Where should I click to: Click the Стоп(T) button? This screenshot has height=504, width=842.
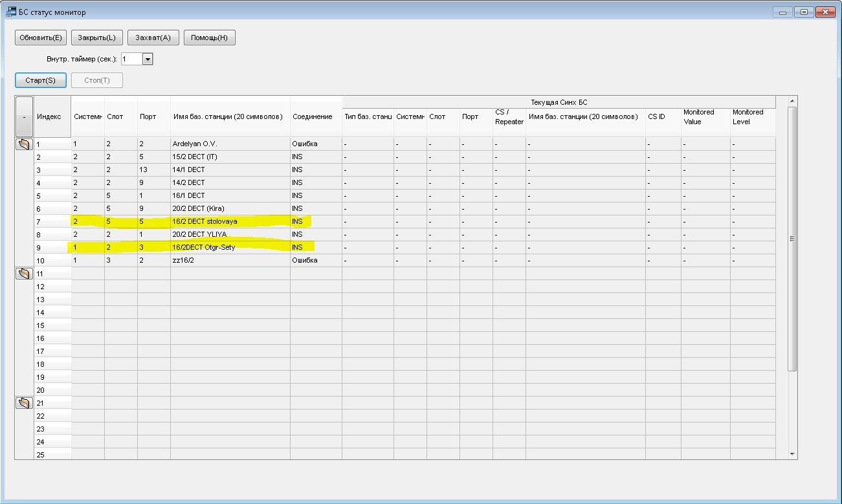(97, 80)
